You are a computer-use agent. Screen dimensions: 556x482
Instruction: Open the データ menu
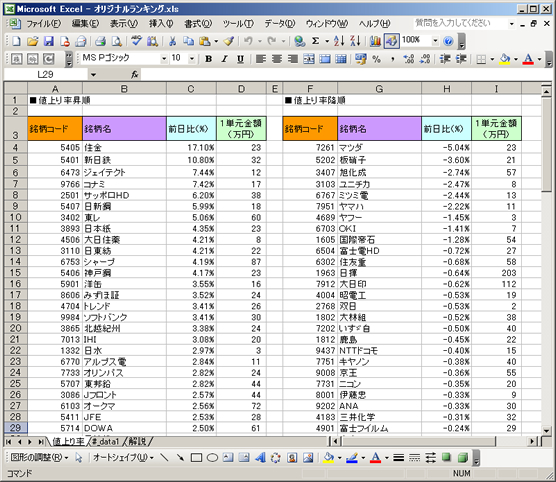point(280,24)
